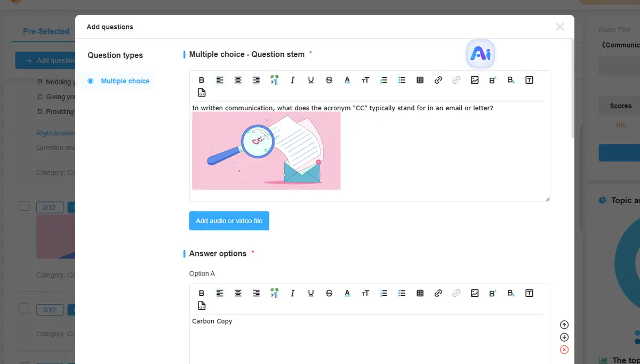Insert table in question stem toolbar
The image size is (640, 364).
click(420, 80)
